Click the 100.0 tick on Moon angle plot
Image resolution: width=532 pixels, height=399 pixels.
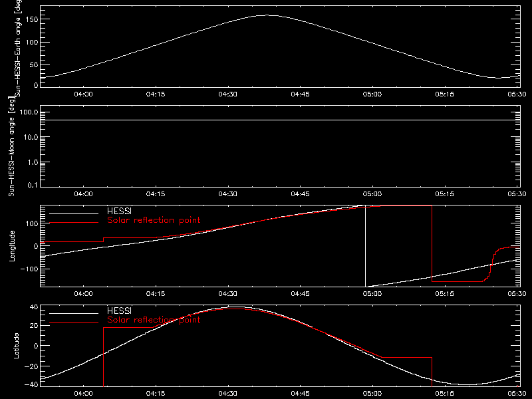click(29, 112)
